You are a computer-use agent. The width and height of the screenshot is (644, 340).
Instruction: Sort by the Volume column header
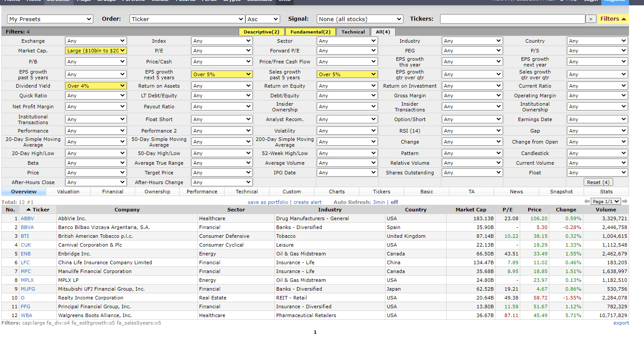tap(606, 210)
